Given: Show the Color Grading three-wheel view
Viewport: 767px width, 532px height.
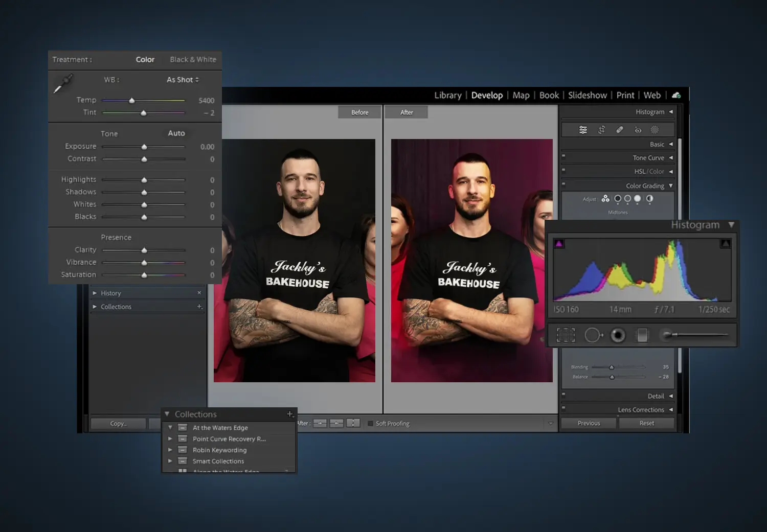Looking at the screenshot, I should 605,199.
